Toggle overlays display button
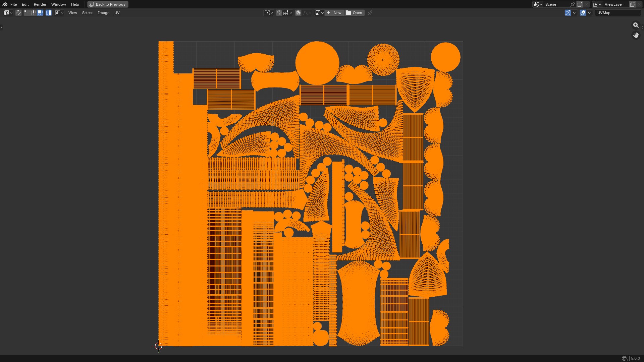 [x=583, y=13]
